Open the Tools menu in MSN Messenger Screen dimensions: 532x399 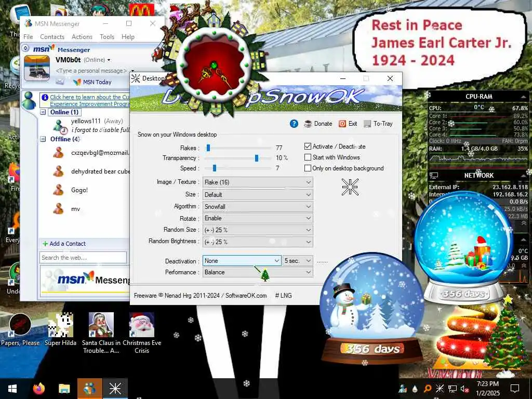click(x=107, y=37)
